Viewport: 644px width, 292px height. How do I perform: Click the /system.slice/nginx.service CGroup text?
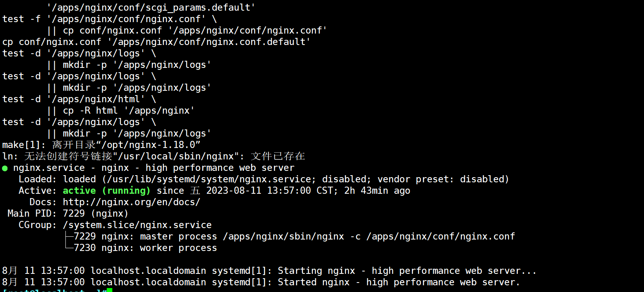pos(137,225)
